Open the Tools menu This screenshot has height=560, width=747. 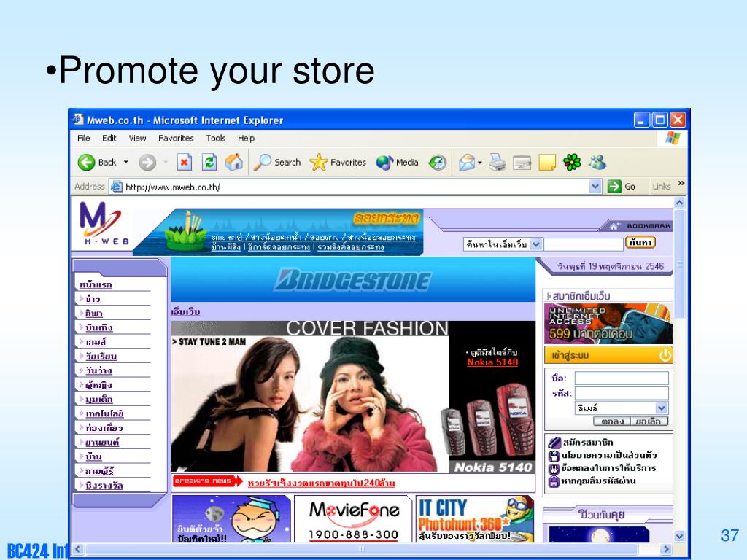216,138
